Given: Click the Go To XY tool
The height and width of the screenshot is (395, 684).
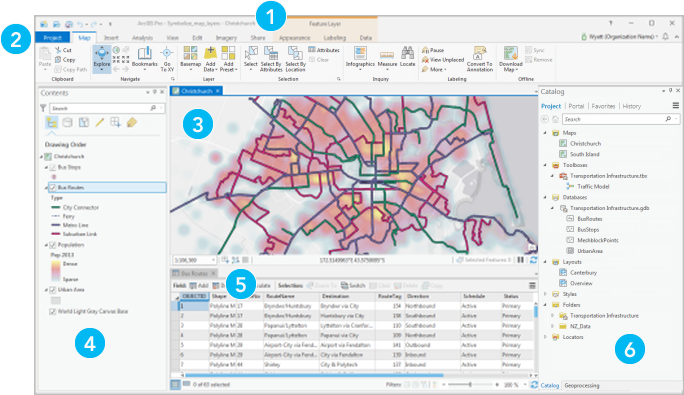Looking at the screenshot, I should pos(167,59).
